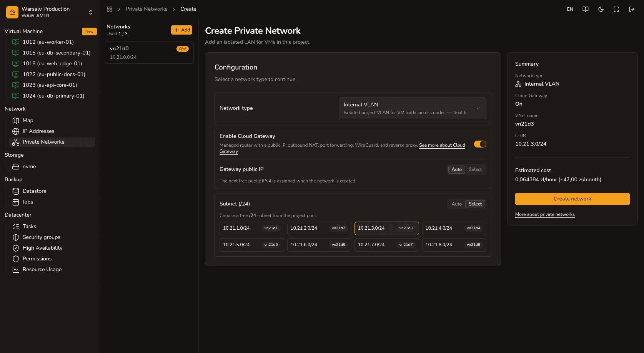
Task: Set Subnet mode to Select
Action: click(475, 204)
